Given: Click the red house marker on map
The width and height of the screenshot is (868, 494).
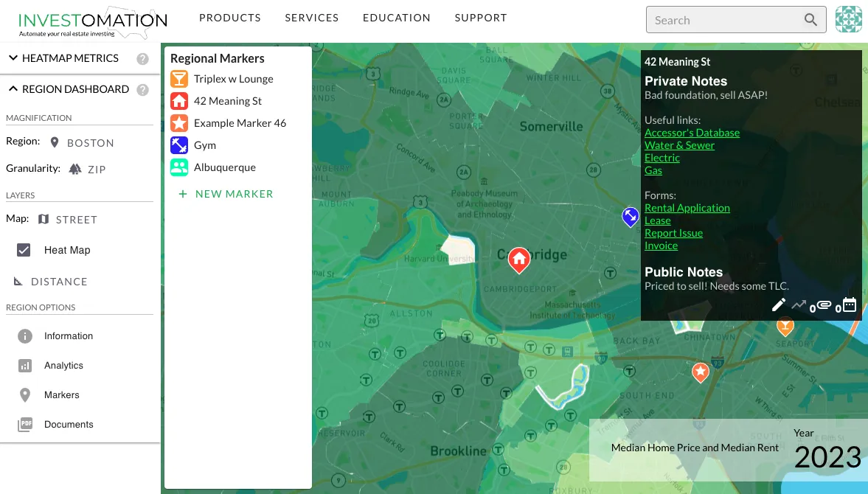Looking at the screenshot, I should [519, 259].
